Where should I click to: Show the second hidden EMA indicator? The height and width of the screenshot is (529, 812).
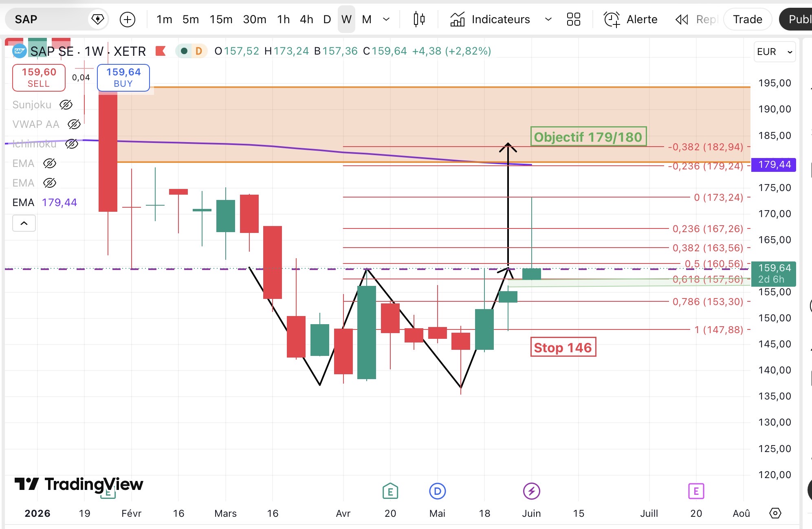[x=49, y=183]
